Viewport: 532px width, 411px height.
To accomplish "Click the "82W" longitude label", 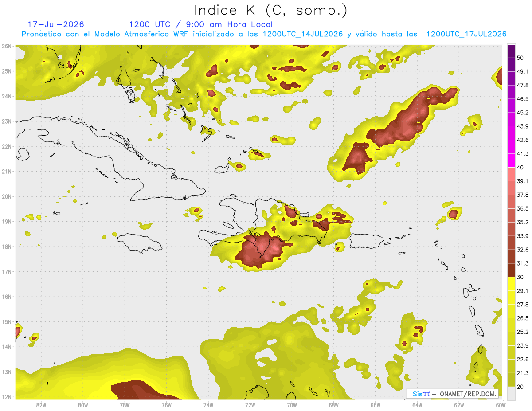I will (x=41, y=405).
